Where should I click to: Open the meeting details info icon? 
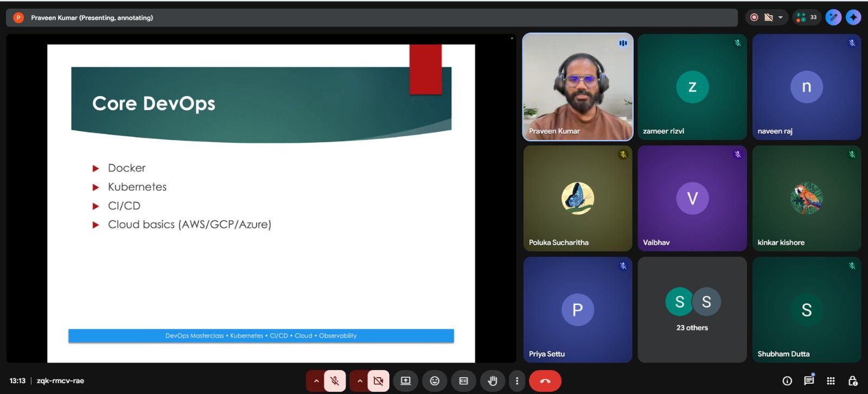[x=787, y=381]
